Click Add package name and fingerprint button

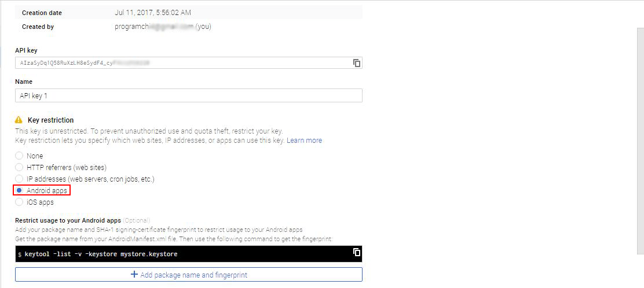(x=189, y=275)
